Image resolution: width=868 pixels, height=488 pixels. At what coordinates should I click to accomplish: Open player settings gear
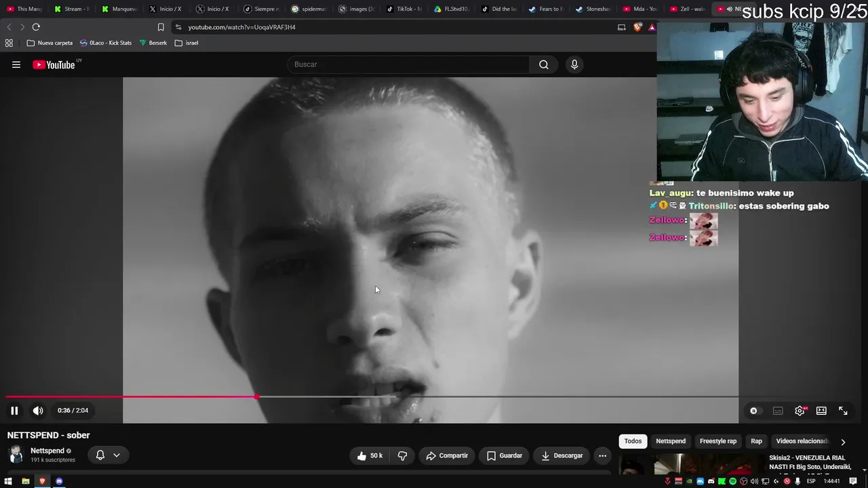click(x=800, y=411)
